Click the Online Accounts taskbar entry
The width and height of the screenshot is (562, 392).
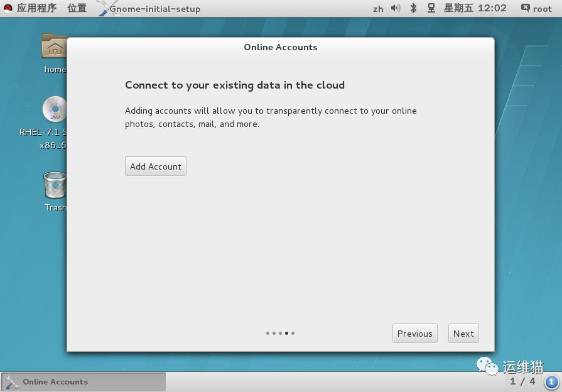coord(84,381)
